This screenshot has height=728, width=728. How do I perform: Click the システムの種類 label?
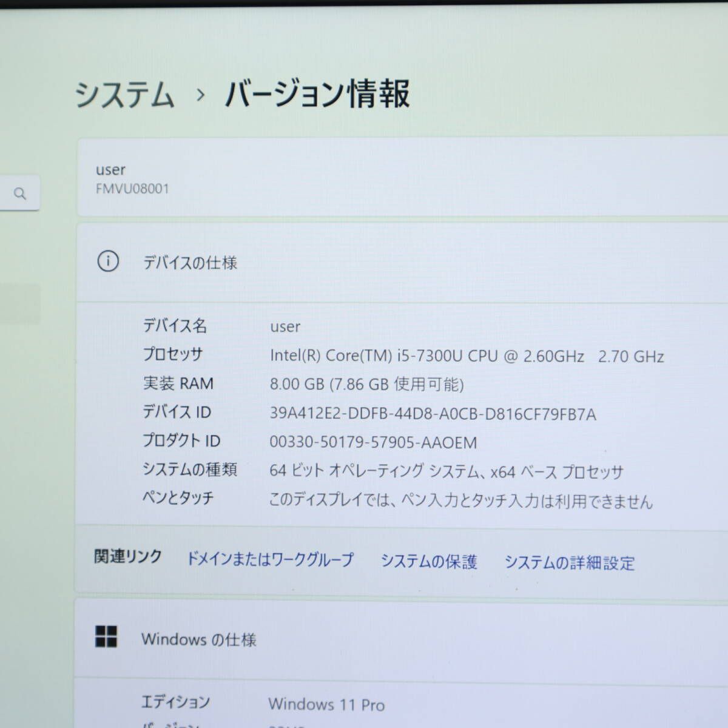(x=189, y=469)
